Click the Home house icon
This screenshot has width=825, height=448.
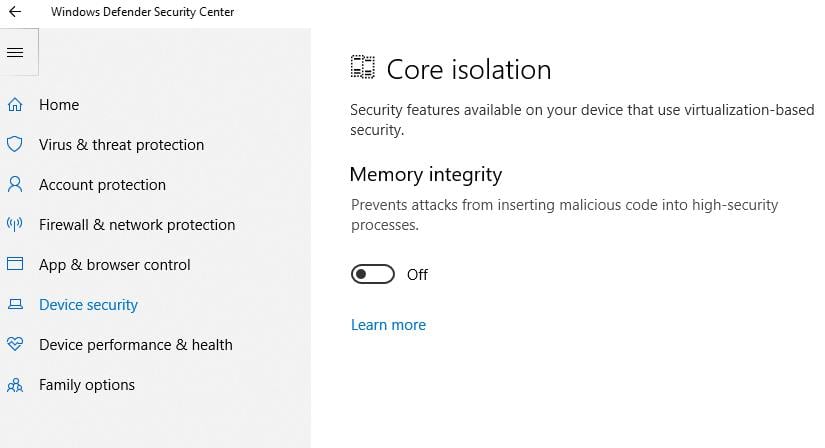[15, 105]
